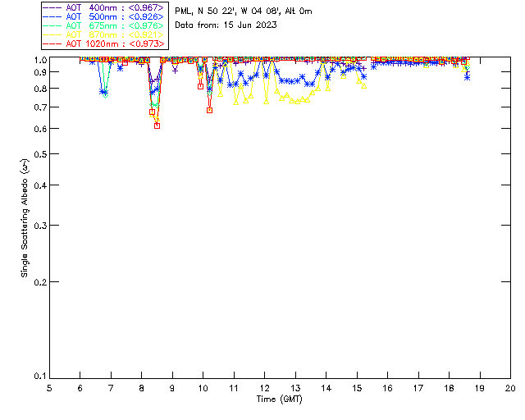Click the y-axis tick label 0.8
The image size is (525, 420).
40,89
